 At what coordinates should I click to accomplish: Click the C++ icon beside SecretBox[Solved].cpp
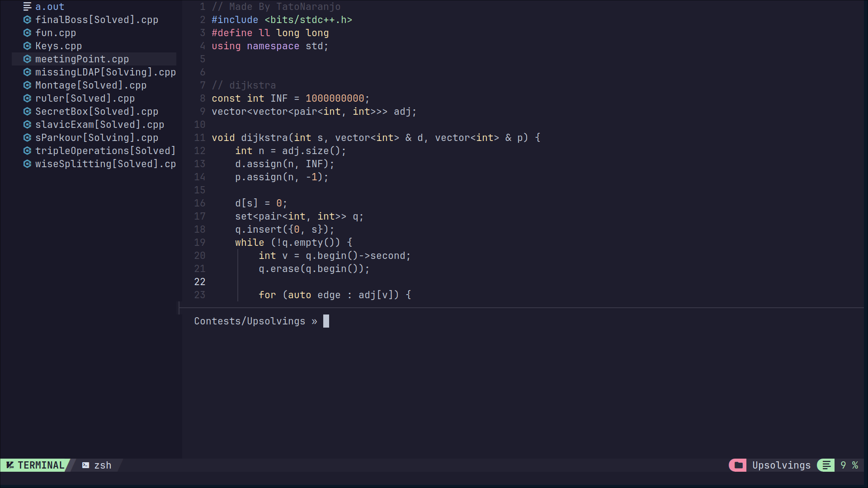pos(27,112)
